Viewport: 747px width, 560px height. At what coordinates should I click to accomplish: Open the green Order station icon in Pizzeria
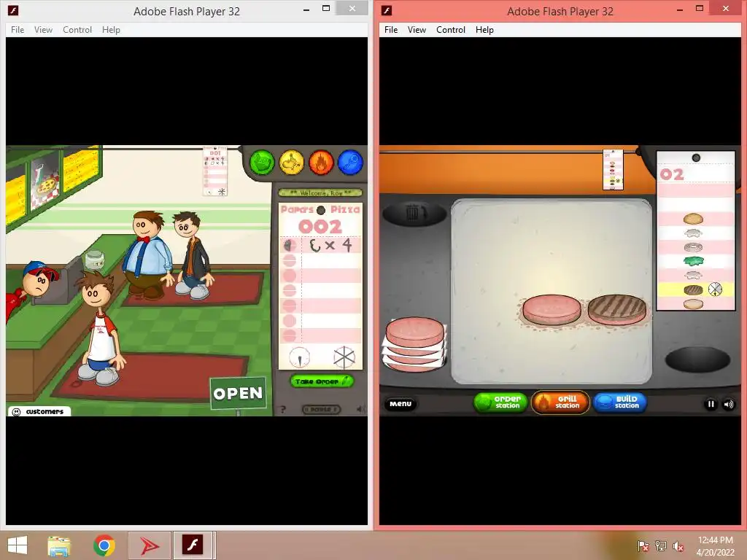coord(262,163)
